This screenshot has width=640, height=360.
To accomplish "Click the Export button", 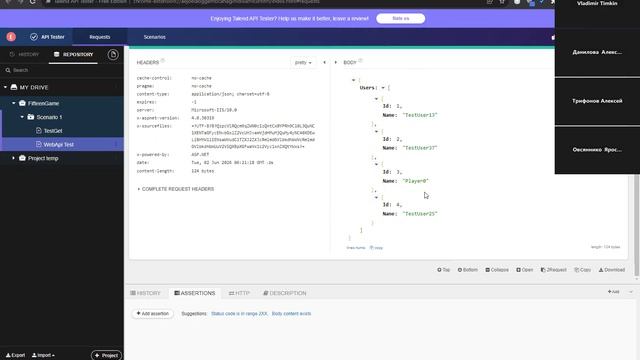I will coord(16,355).
